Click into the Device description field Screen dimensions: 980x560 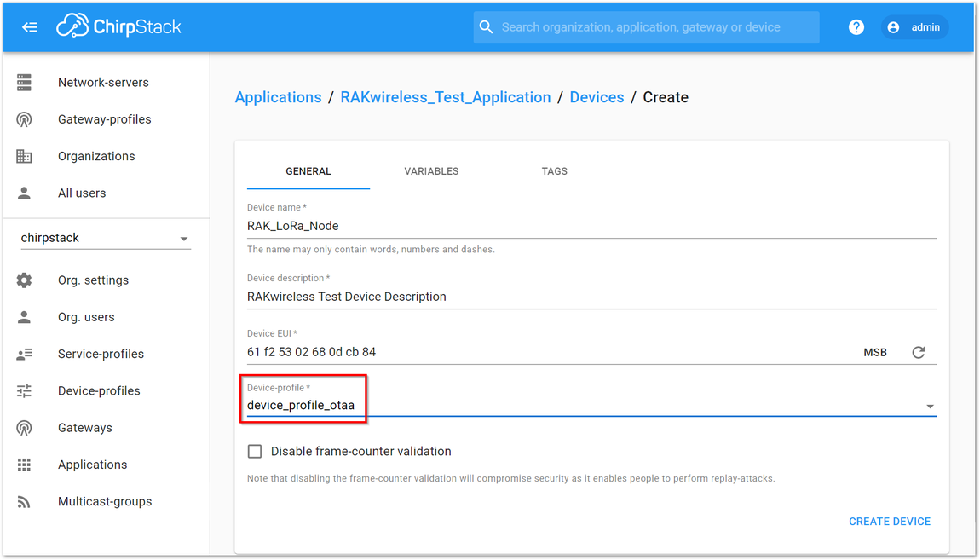tap(591, 297)
